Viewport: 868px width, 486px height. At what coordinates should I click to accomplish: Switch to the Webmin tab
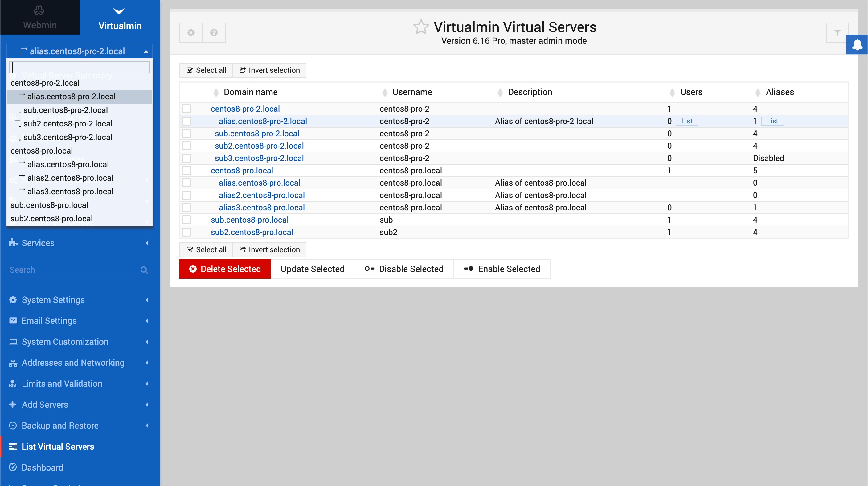click(x=40, y=17)
